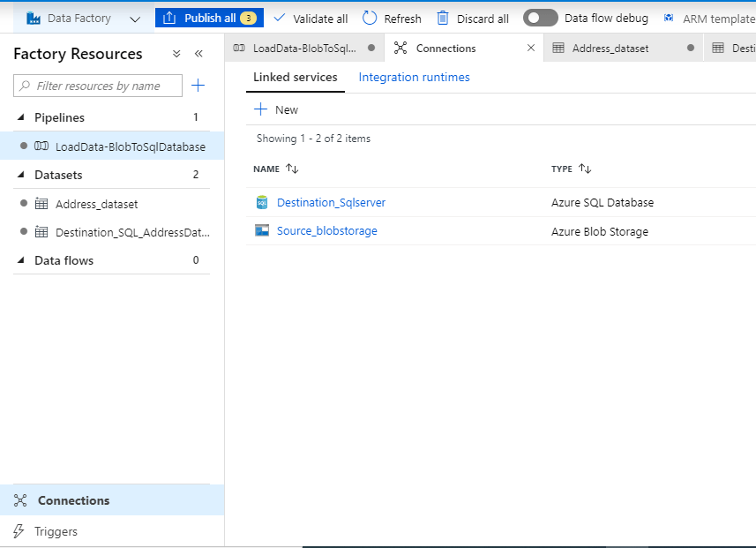Click table icon on Address_dataset tab

[558, 48]
